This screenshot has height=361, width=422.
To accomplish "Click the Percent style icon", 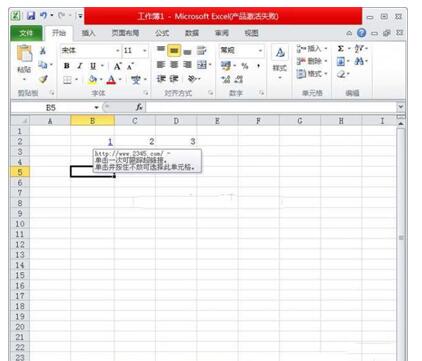I will [245, 66].
